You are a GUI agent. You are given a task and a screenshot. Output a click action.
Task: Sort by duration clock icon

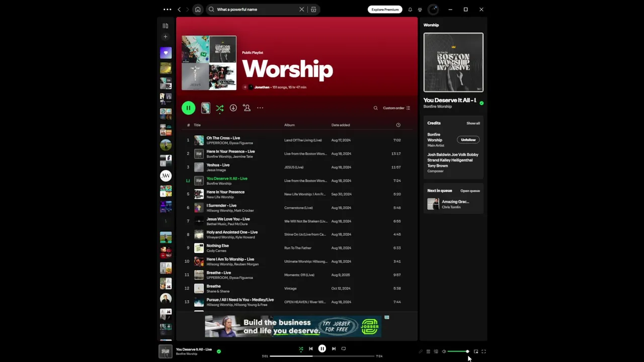(398, 125)
